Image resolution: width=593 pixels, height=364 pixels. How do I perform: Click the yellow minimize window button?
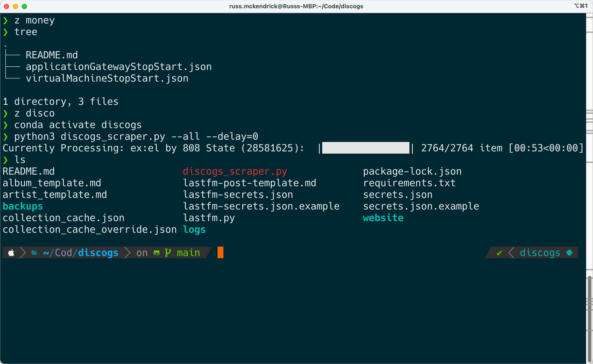[x=15, y=6]
